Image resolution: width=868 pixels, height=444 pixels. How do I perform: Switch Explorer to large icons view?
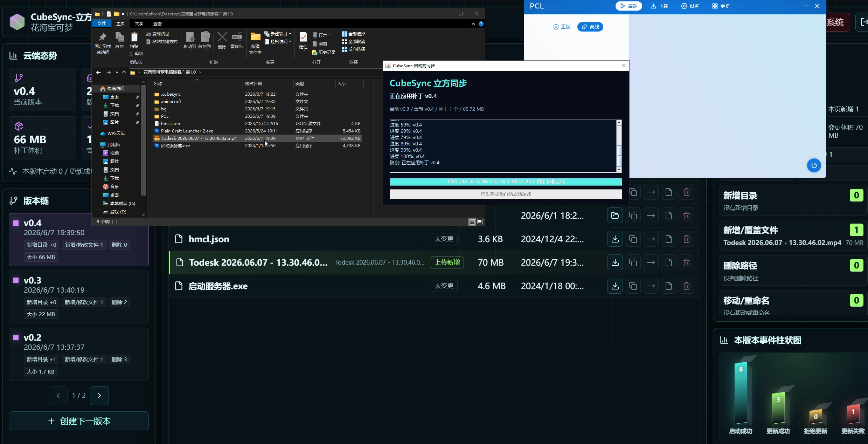(x=480, y=221)
